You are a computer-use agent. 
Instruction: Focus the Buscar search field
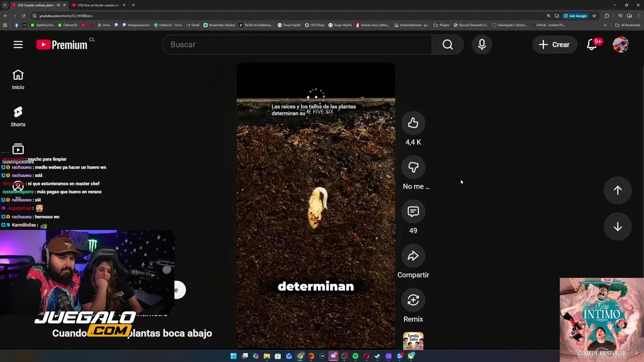(297, 45)
